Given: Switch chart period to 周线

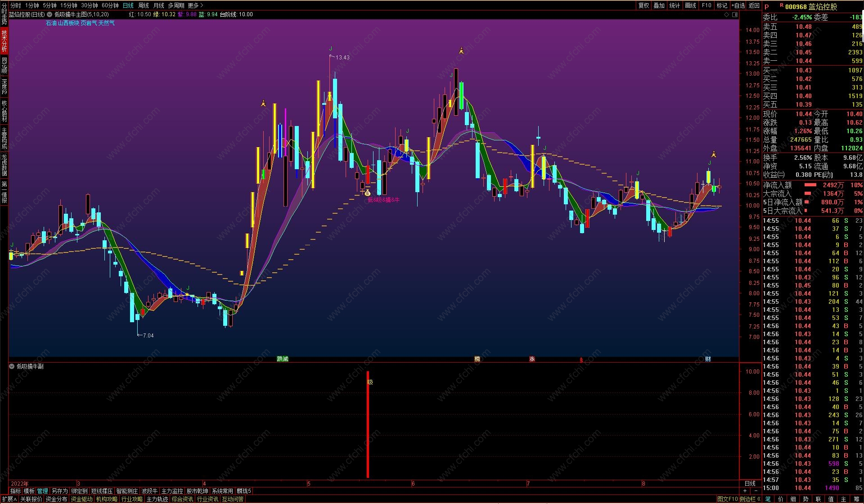Looking at the screenshot, I should (143, 5).
